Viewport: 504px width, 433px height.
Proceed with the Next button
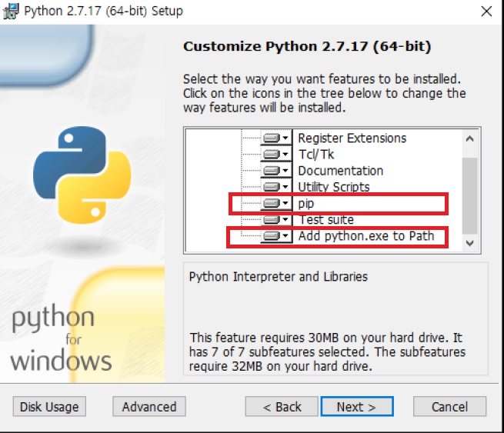coord(356,407)
